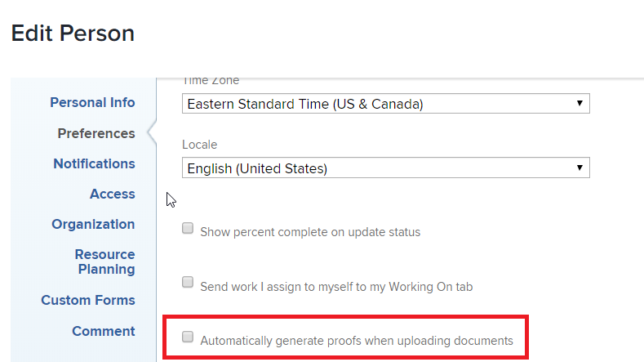Click the 'Send work I assign to myself' label

click(336, 287)
